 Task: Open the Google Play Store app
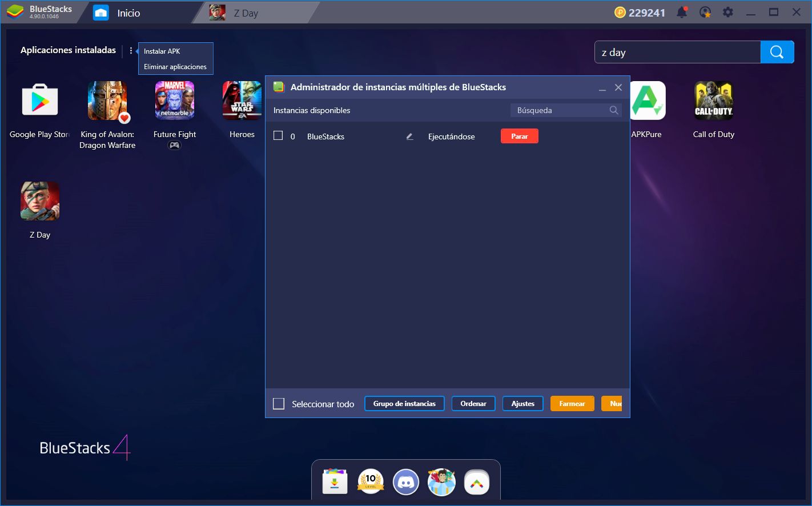[x=40, y=101]
